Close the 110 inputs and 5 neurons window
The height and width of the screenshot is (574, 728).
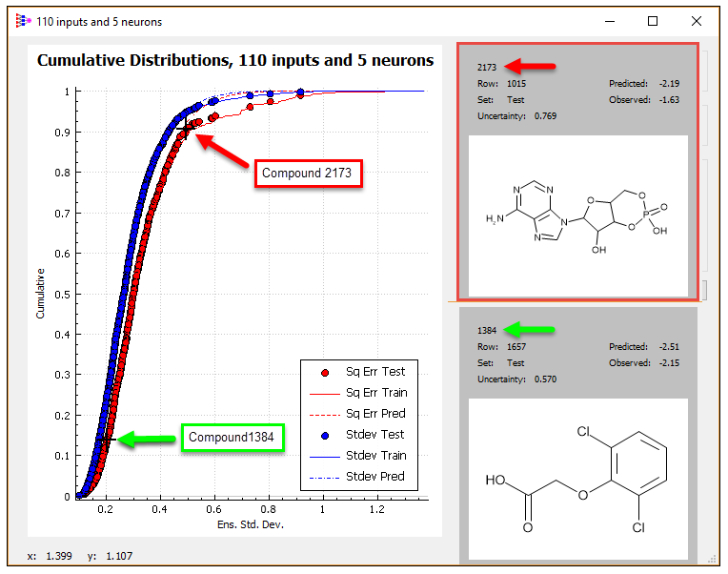click(696, 21)
